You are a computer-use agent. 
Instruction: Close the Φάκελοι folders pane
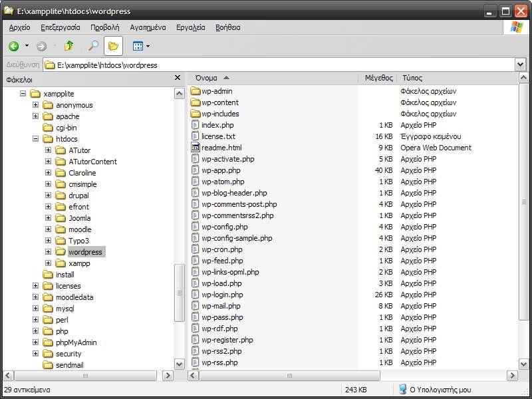tap(178, 78)
